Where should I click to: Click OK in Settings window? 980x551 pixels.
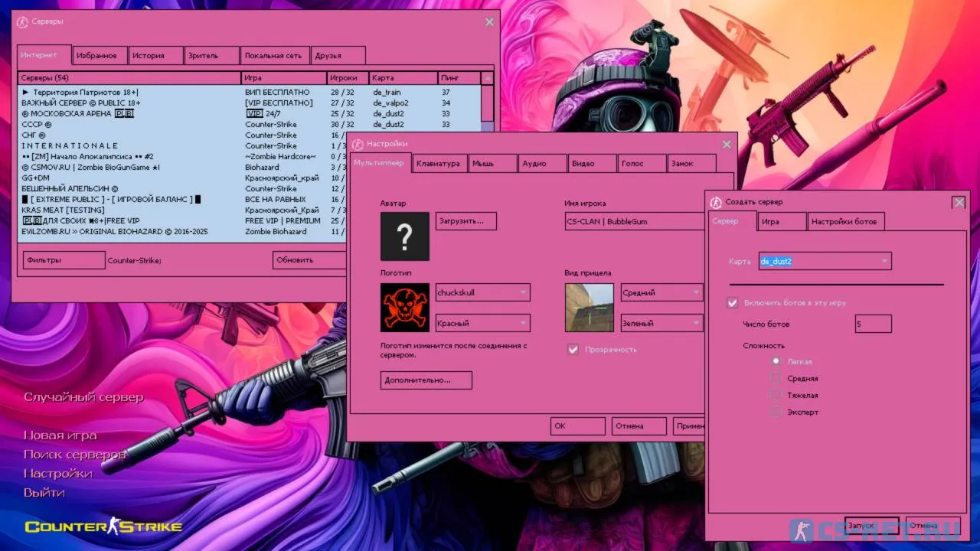coord(578,426)
